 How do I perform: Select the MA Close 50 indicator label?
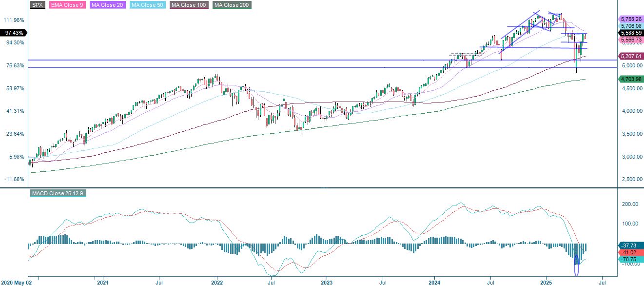point(147,5)
